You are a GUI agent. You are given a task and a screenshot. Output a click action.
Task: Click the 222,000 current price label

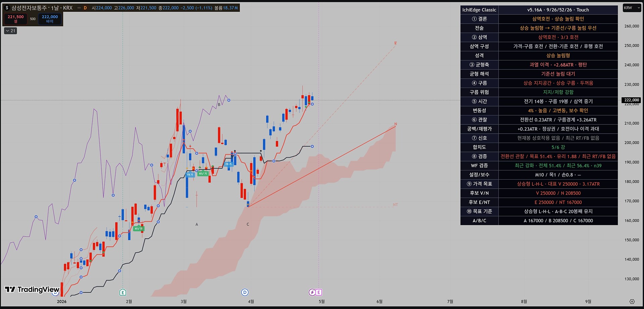click(632, 100)
